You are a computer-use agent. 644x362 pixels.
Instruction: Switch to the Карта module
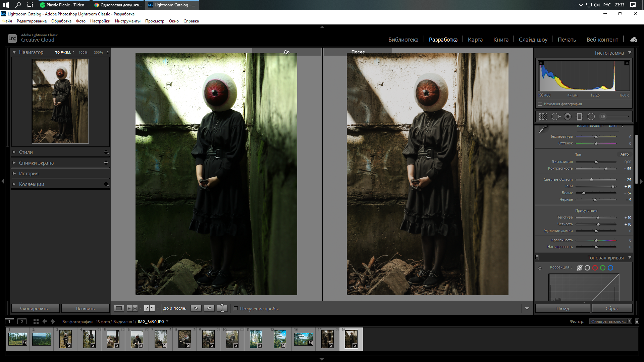475,40
